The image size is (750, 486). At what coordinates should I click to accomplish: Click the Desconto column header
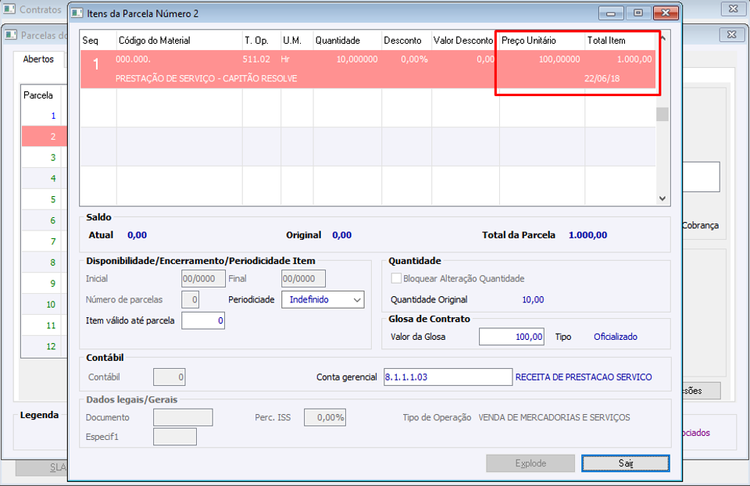[x=407, y=41]
